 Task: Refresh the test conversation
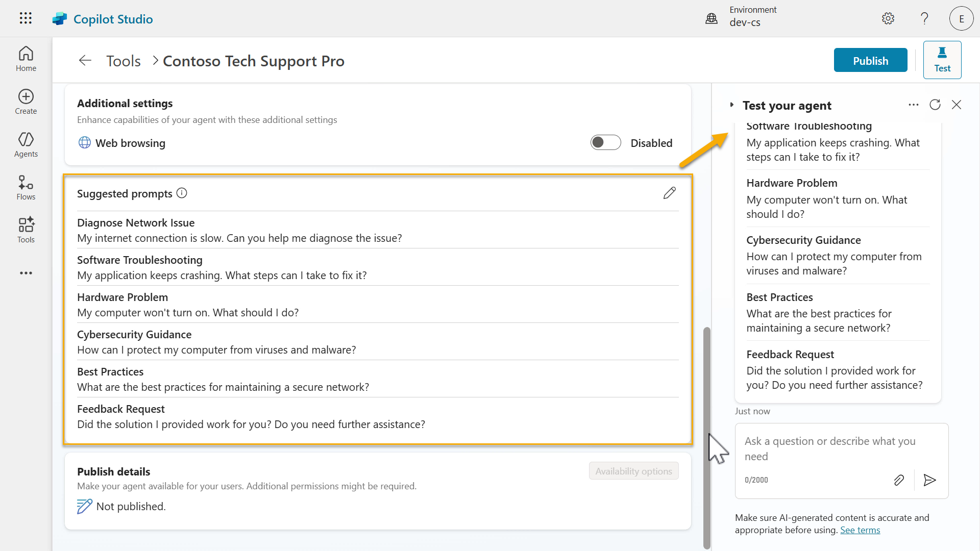pos(935,105)
